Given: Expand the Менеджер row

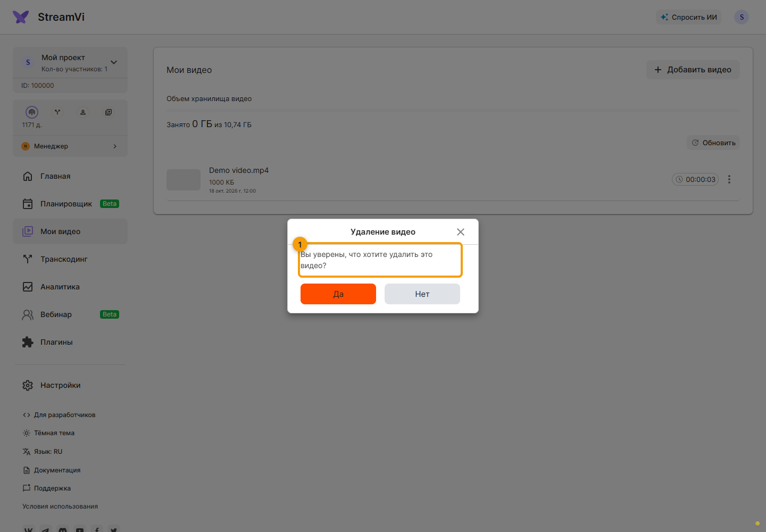Looking at the screenshot, I should coord(70,146).
